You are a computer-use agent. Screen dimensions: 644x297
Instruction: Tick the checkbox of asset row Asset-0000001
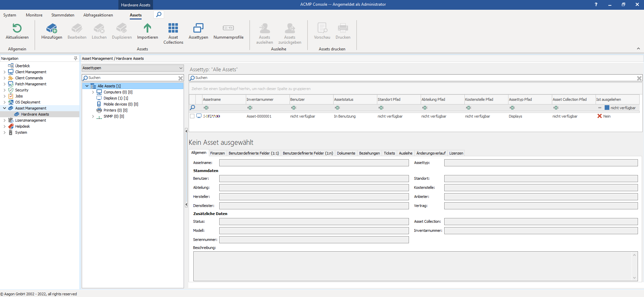coord(192,116)
